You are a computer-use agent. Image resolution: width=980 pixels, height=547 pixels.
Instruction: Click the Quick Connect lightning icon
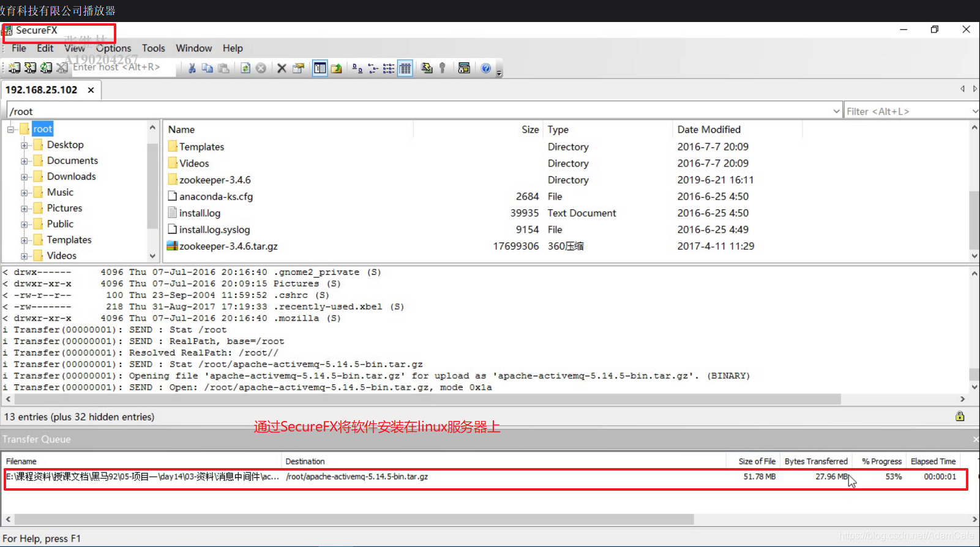[x=30, y=68]
